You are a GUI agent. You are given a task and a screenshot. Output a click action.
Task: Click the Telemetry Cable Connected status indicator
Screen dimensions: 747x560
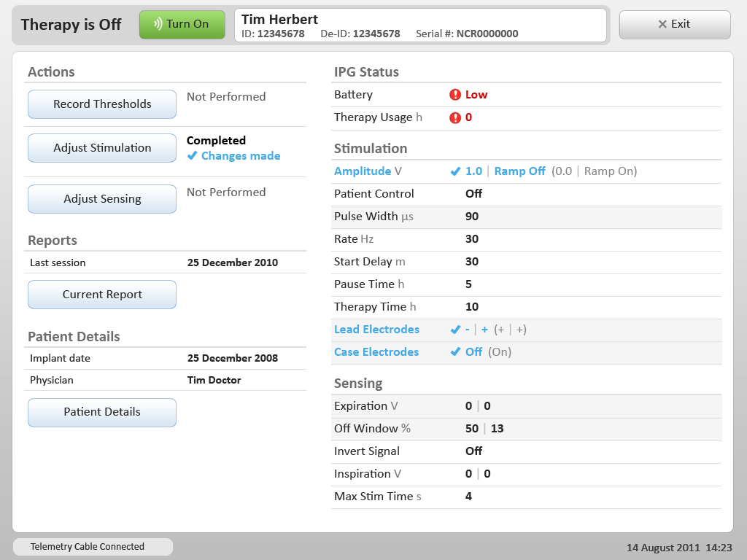pyautogui.click(x=93, y=547)
